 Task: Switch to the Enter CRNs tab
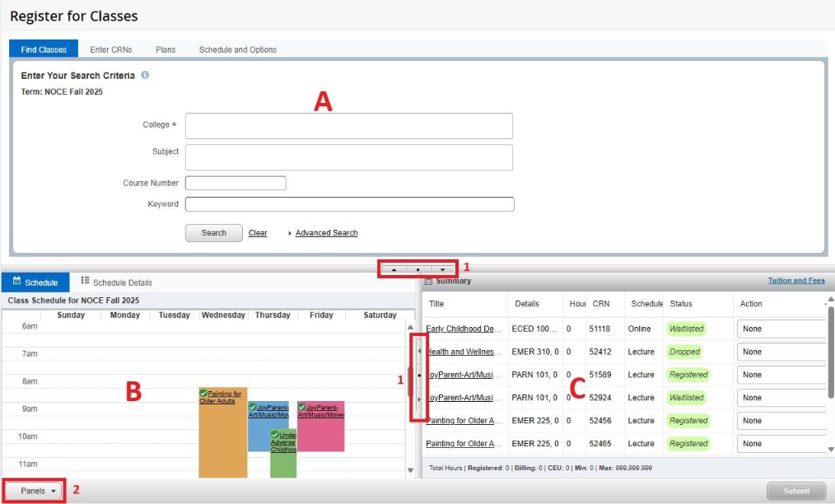(110, 49)
